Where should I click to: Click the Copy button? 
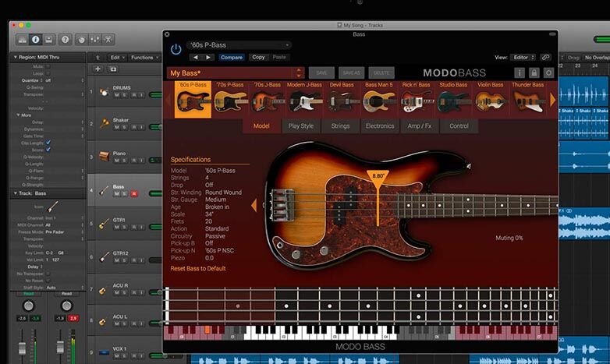click(258, 57)
